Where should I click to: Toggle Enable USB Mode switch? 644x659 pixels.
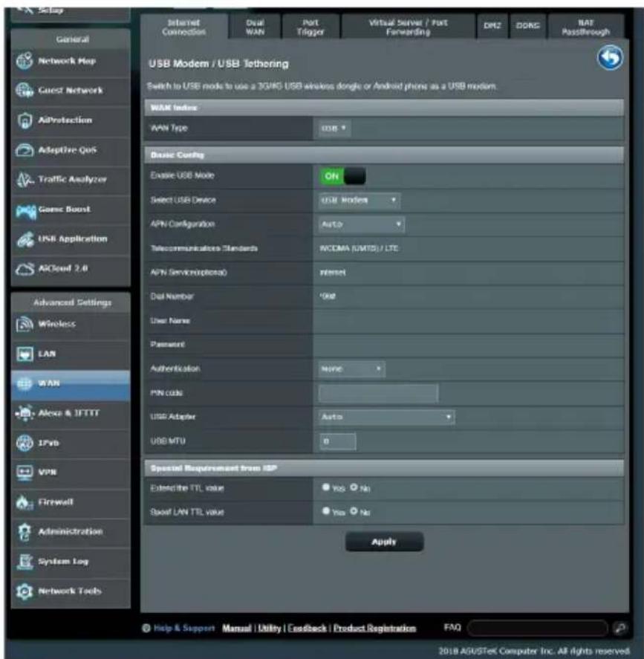[x=342, y=176]
